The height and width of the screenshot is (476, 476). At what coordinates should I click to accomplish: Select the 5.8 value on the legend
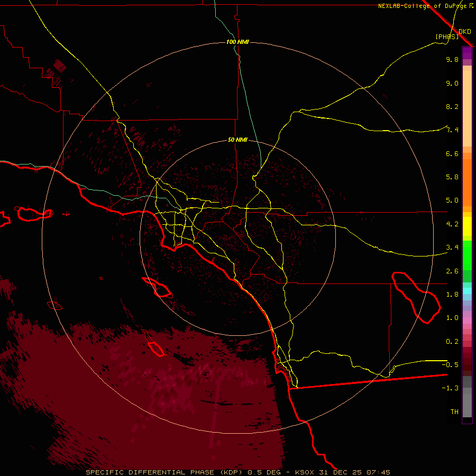[452, 177]
